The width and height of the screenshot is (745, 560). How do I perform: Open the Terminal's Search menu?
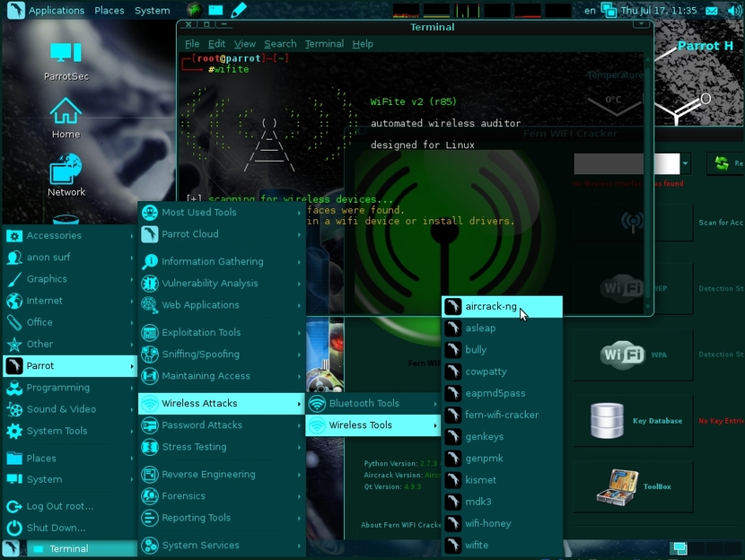pyautogui.click(x=280, y=43)
